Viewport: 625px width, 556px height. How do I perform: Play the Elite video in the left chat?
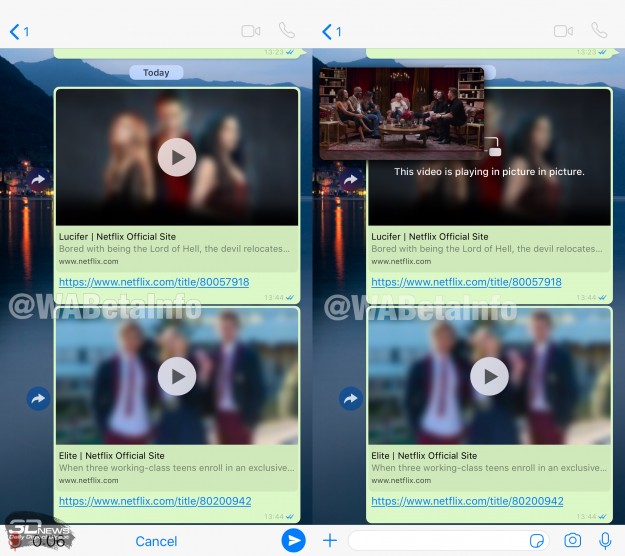tap(177, 376)
